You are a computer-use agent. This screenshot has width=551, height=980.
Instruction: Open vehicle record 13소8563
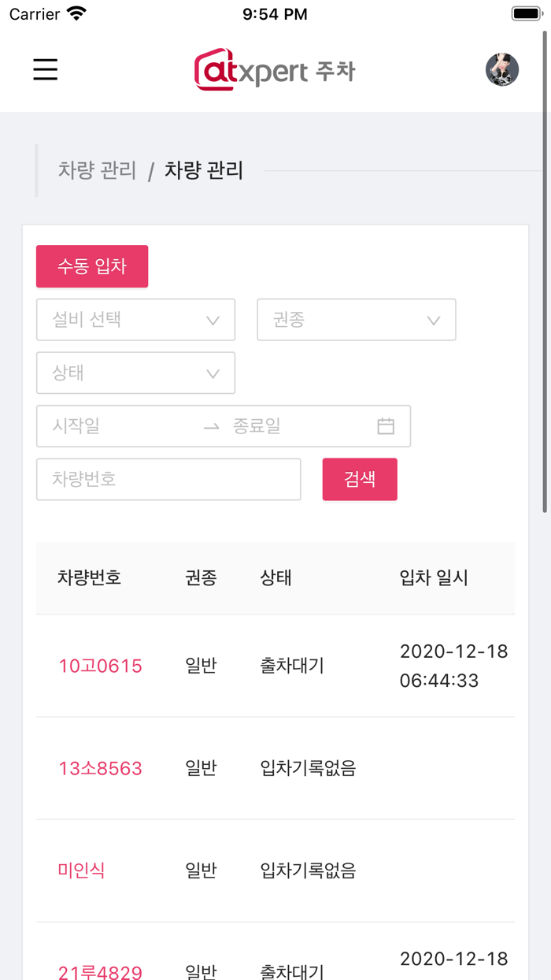(x=99, y=768)
